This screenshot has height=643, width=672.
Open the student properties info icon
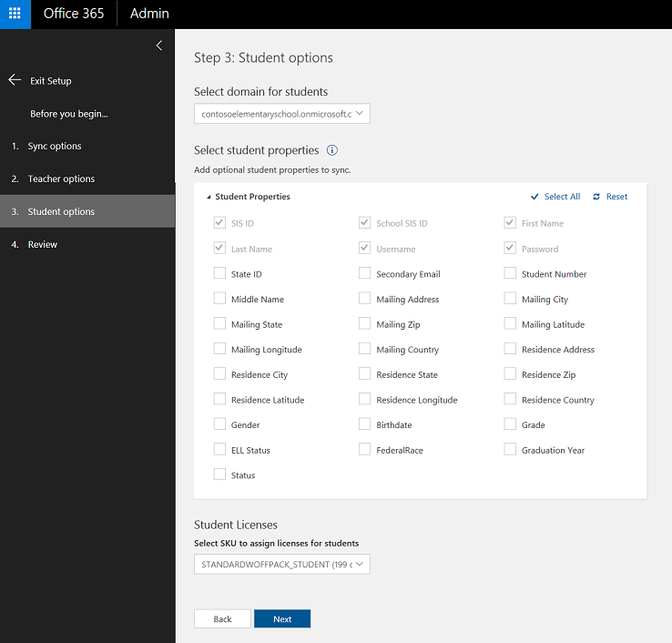coord(332,150)
